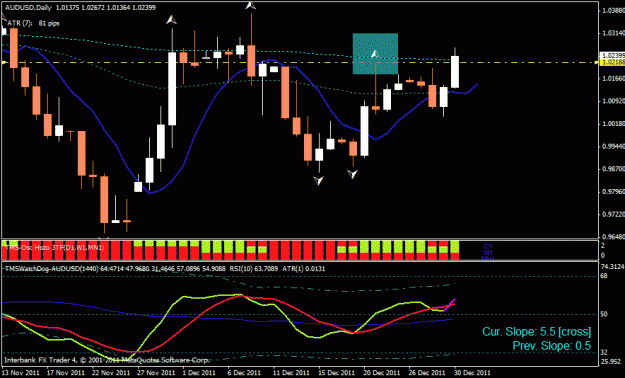Viewport: 625px width, 378px height.
Task: Click the oscillator level 68 label
Action: coord(604,276)
